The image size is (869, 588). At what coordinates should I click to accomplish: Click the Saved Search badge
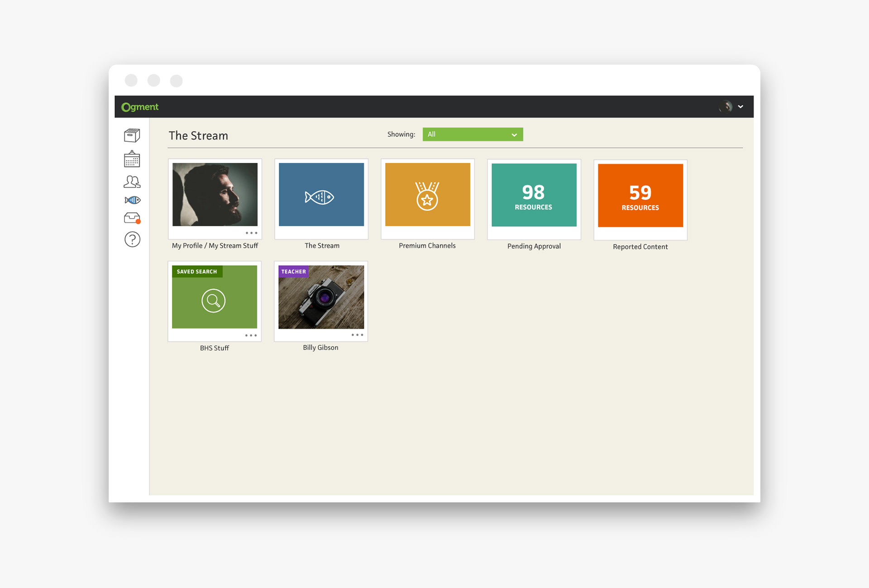197,272
